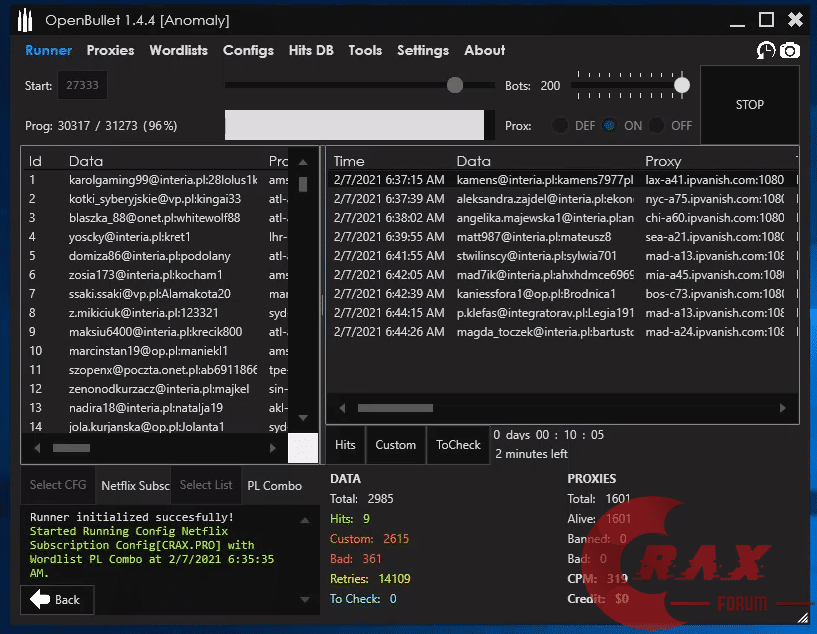Screen dimensions: 817x634
Task: Click the Select List button
Action: [206, 485]
